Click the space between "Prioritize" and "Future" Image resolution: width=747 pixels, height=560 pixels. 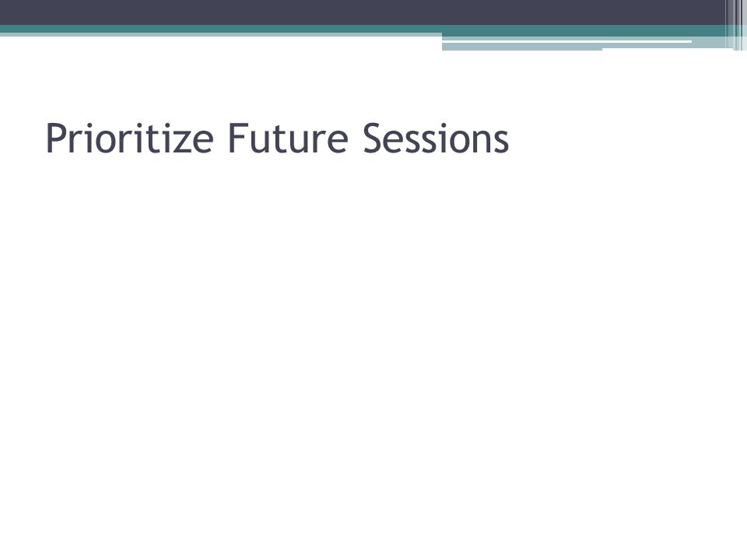(x=221, y=138)
